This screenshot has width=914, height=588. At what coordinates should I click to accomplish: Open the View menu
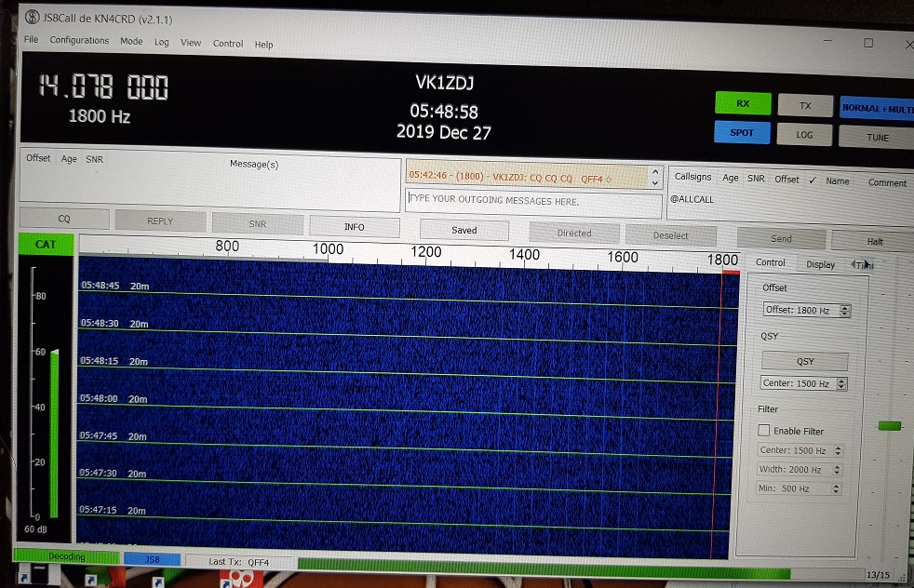pos(191,43)
